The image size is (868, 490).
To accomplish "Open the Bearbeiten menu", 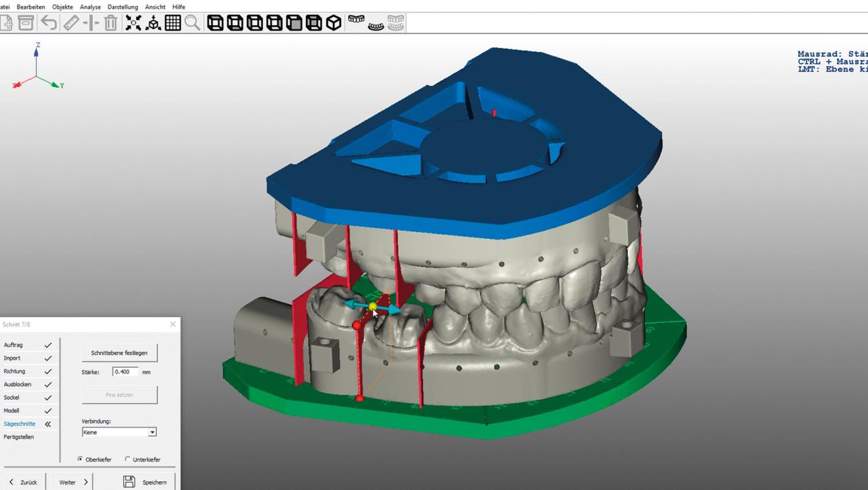I will (x=31, y=7).
